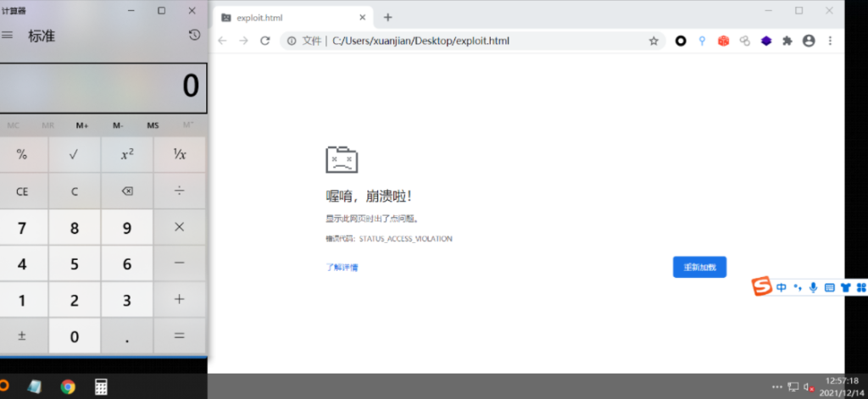Click digit 3 on Calculator
The image size is (868, 399).
pos(127,299)
